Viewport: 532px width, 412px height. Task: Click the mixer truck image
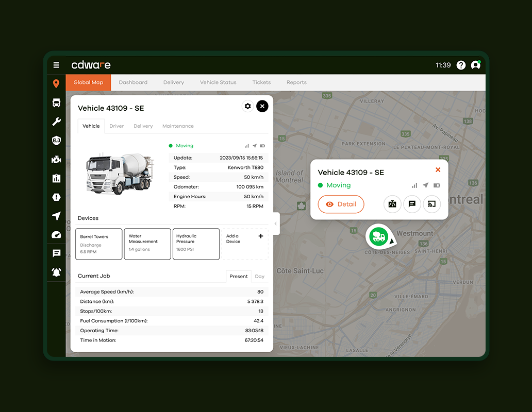pyautogui.click(x=121, y=174)
